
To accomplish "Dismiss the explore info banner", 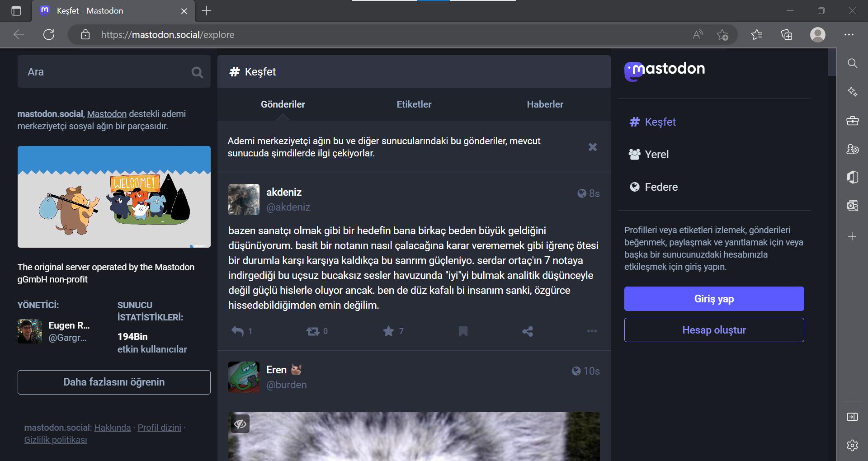I will coord(593,147).
